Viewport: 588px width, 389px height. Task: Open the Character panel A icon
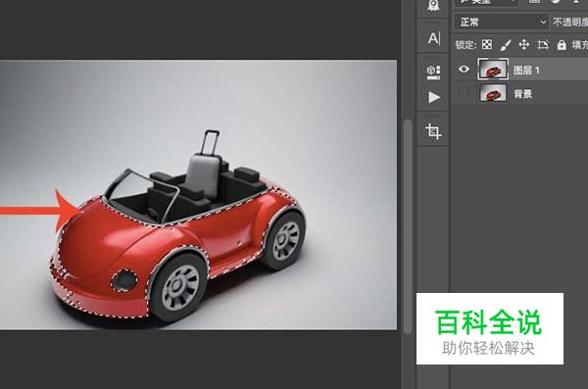pos(433,38)
